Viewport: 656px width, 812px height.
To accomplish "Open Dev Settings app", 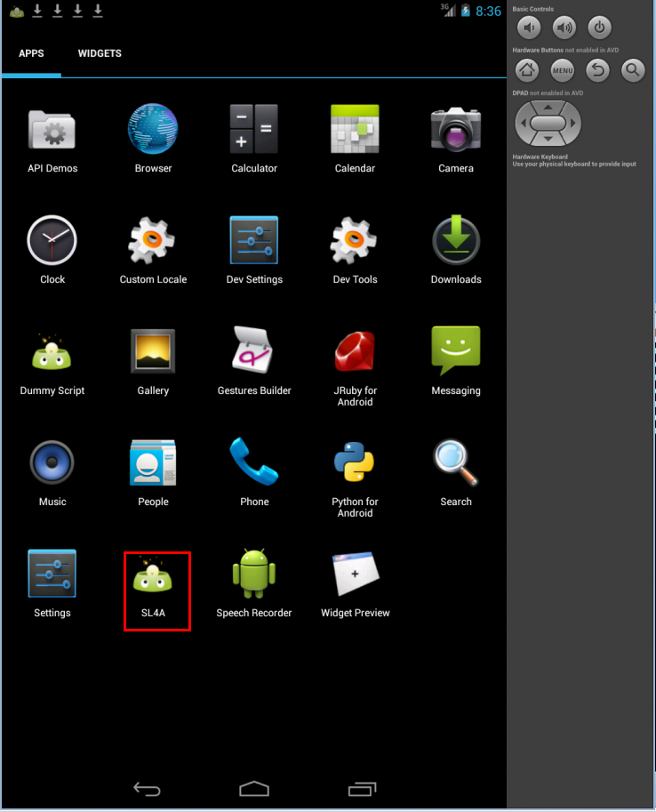I will (x=253, y=251).
